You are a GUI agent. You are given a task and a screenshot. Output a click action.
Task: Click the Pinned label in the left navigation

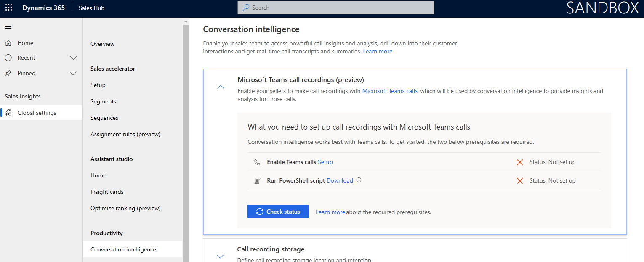[27, 73]
